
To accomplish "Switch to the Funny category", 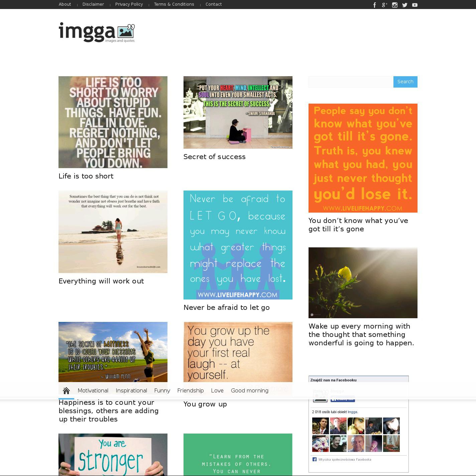I will click(x=162, y=390).
